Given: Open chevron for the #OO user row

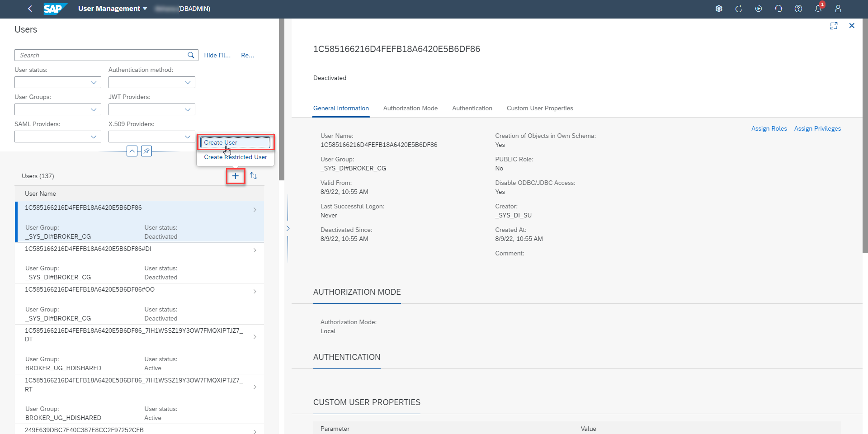Looking at the screenshot, I should pos(255,292).
